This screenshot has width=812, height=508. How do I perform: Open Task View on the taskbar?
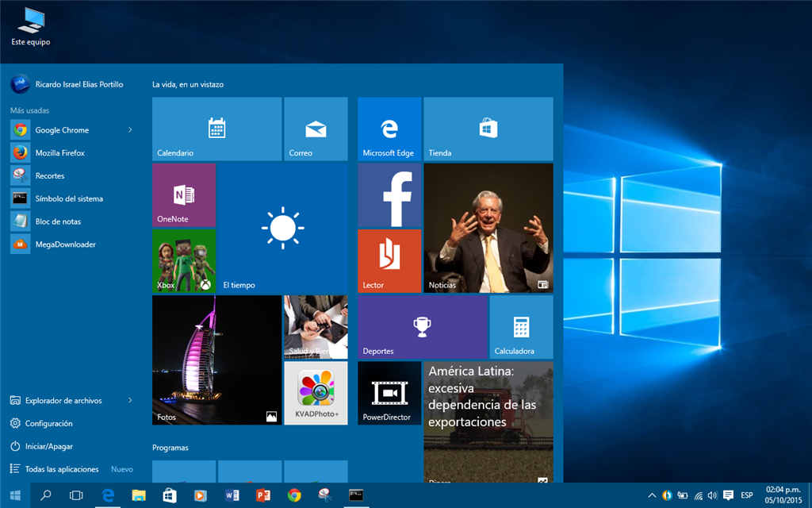pyautogui.click(x=76, y=495)
